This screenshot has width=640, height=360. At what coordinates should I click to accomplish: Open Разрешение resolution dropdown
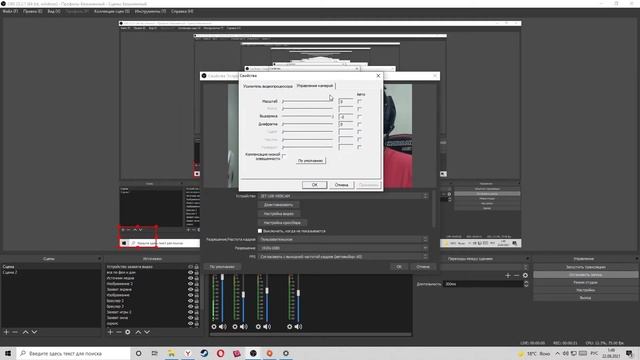(x=344, y=248)
